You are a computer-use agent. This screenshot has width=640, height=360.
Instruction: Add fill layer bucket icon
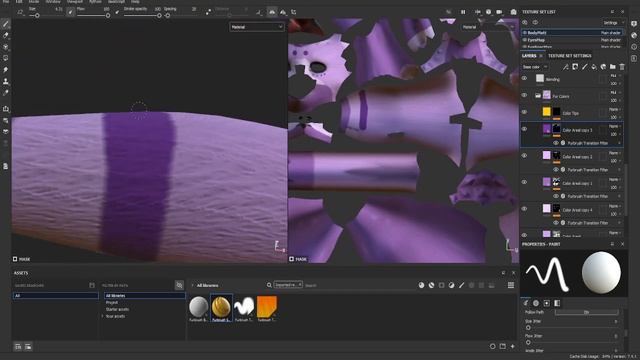(594, 67)
